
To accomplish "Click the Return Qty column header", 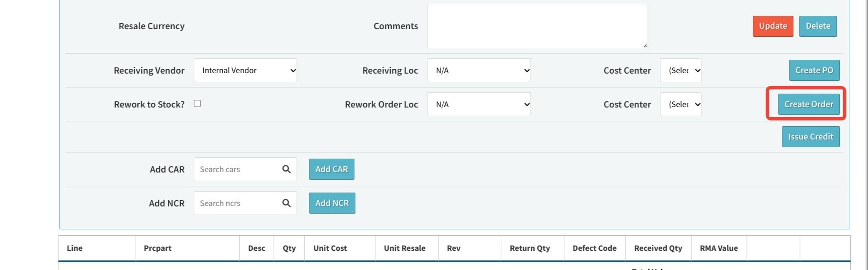I will pos(529,248).
